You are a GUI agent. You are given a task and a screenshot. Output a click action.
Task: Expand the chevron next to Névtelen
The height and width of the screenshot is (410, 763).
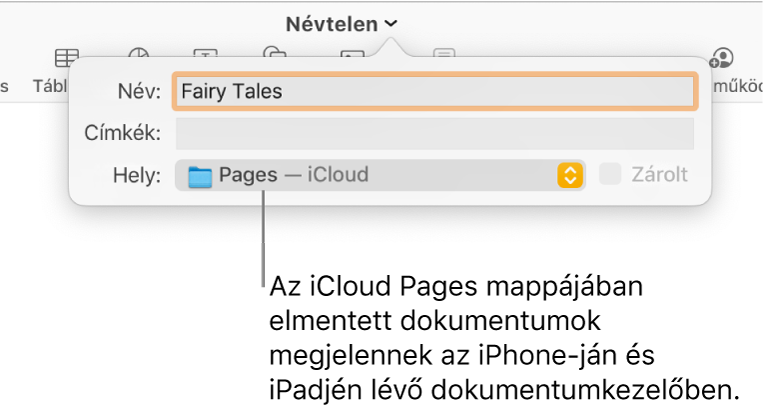[x=391, y=23]
